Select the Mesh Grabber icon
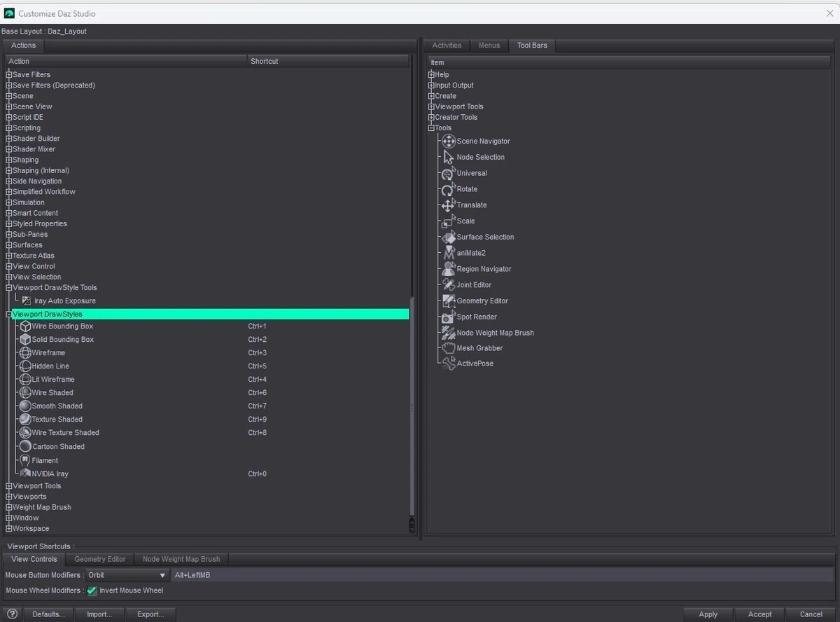Image resolution: width=840 pixels, height=622 pixels. 449,348
